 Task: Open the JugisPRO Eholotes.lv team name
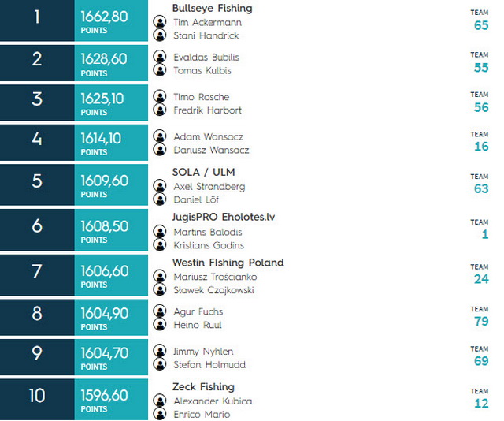[224, 218]
